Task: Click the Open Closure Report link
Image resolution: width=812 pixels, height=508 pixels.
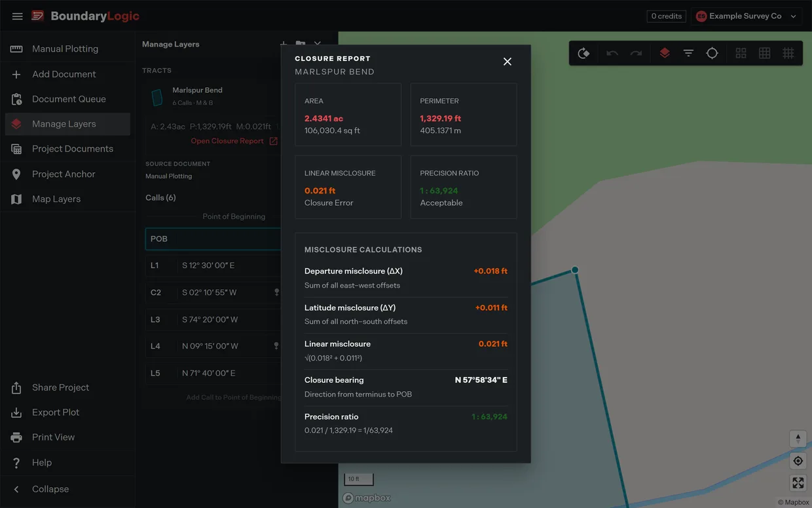Action: click(227, 141)
